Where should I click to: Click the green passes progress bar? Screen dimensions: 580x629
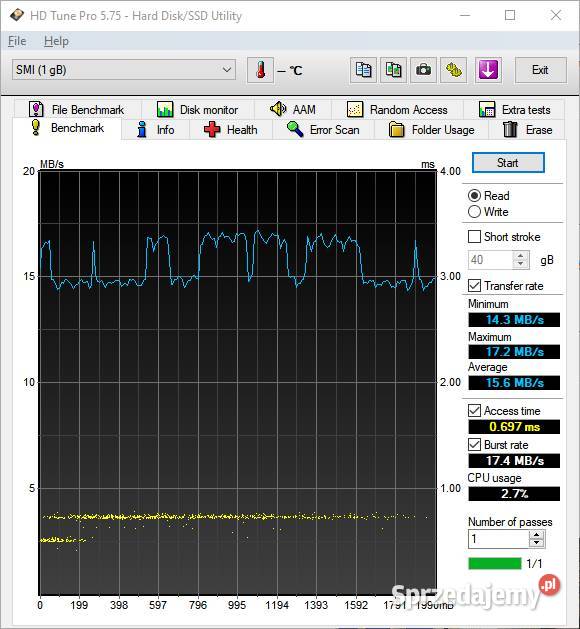(x=495, y=563)
